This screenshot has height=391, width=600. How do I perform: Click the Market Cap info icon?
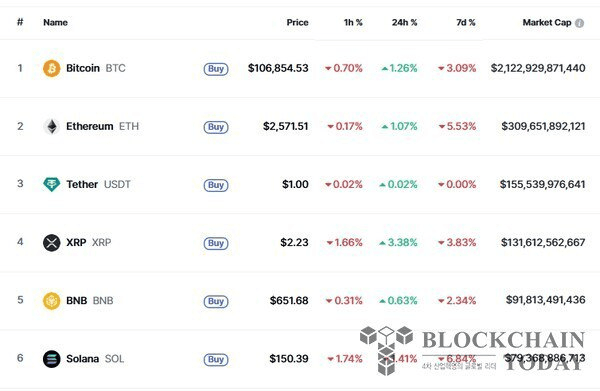click(x=579, y=23)
